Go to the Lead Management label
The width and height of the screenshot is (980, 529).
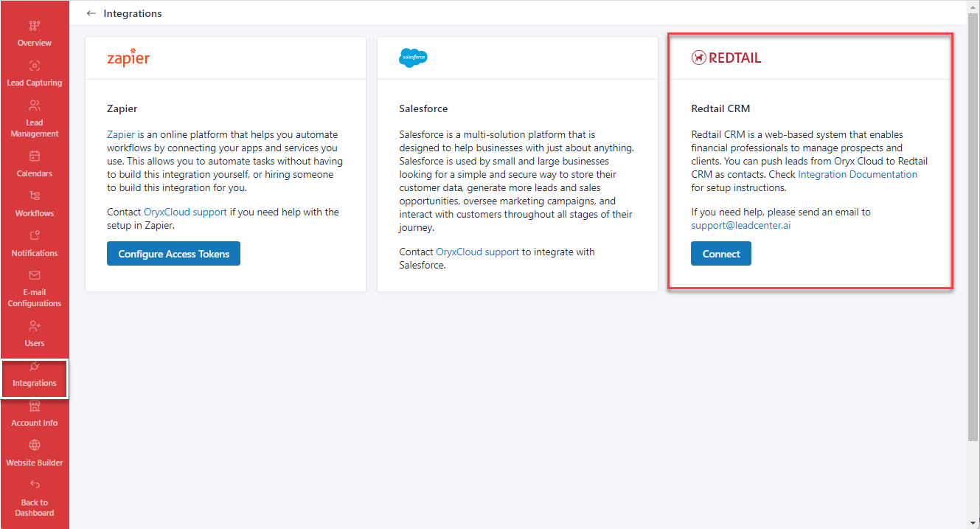pos(35,128)
